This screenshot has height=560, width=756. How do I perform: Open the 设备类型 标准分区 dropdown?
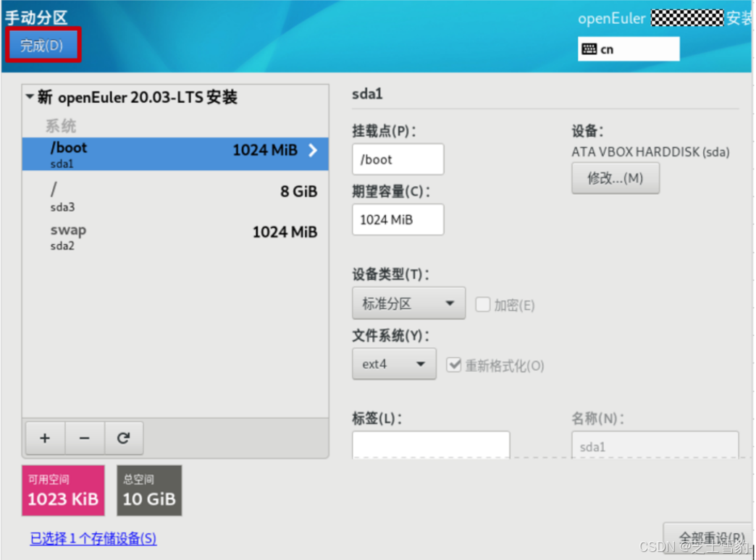coord(408,304)
